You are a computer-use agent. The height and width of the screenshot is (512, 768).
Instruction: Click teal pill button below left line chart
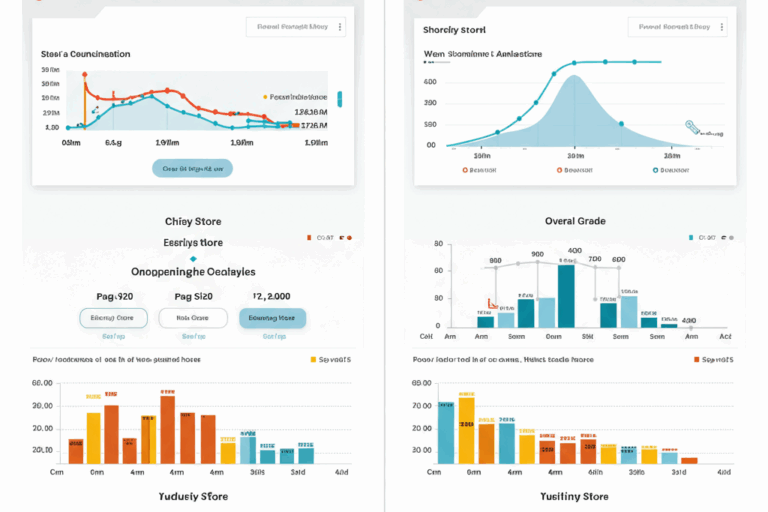point(192,168)
